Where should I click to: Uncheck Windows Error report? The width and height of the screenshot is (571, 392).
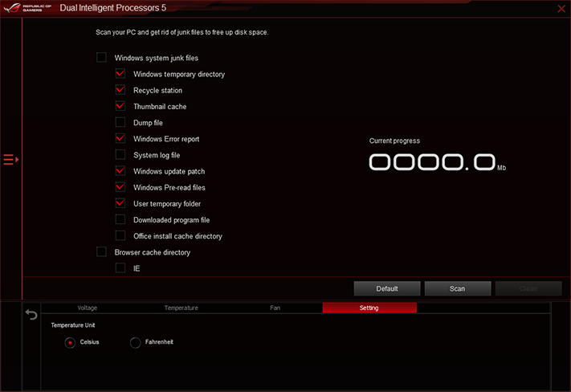pos(120,138)
